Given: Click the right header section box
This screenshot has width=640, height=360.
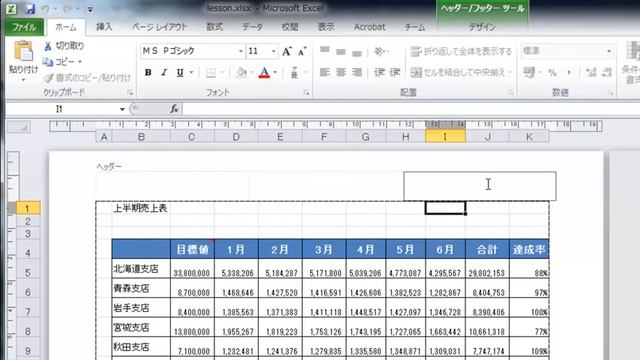Looking at the screenshot, I should click(480, 186).
